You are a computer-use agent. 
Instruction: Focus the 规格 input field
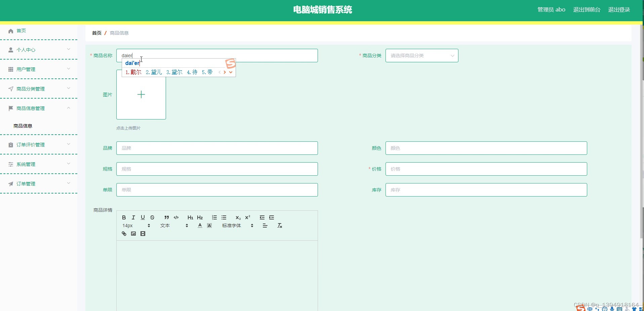click(217, 169)
